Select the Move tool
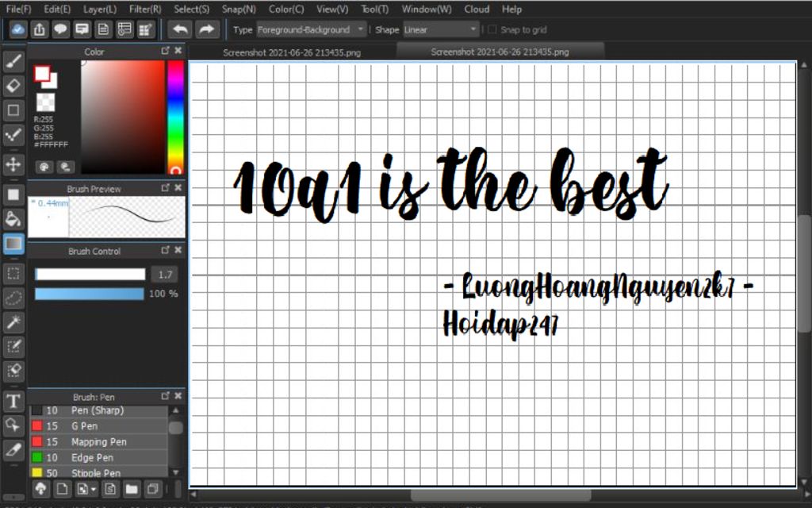This screenshot has height=508, width=812. 13,165
